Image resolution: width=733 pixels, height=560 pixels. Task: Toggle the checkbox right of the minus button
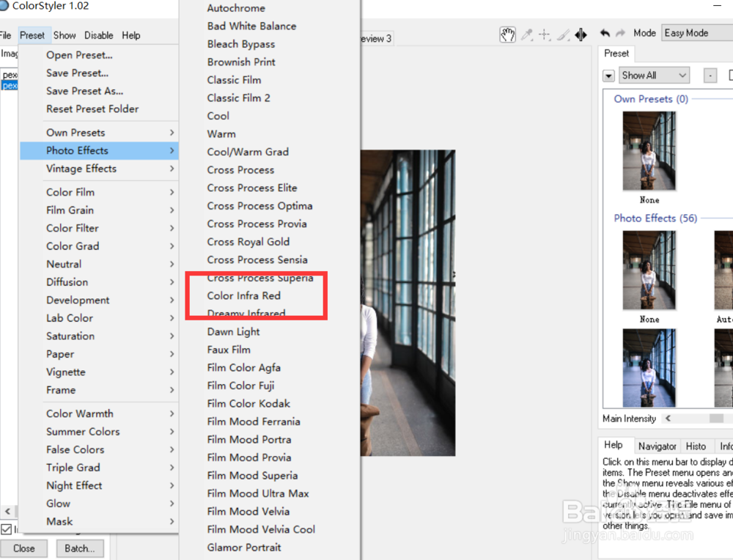coord(731,75)
